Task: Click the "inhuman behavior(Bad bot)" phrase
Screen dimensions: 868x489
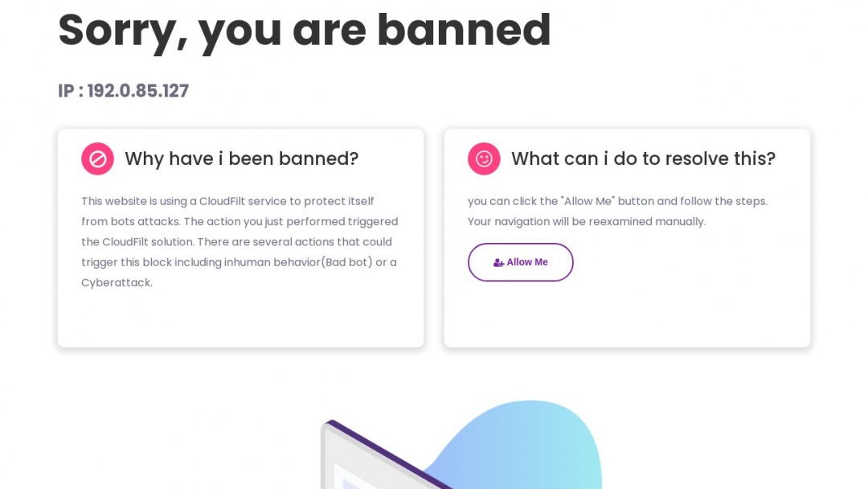Action: (299, 262)
